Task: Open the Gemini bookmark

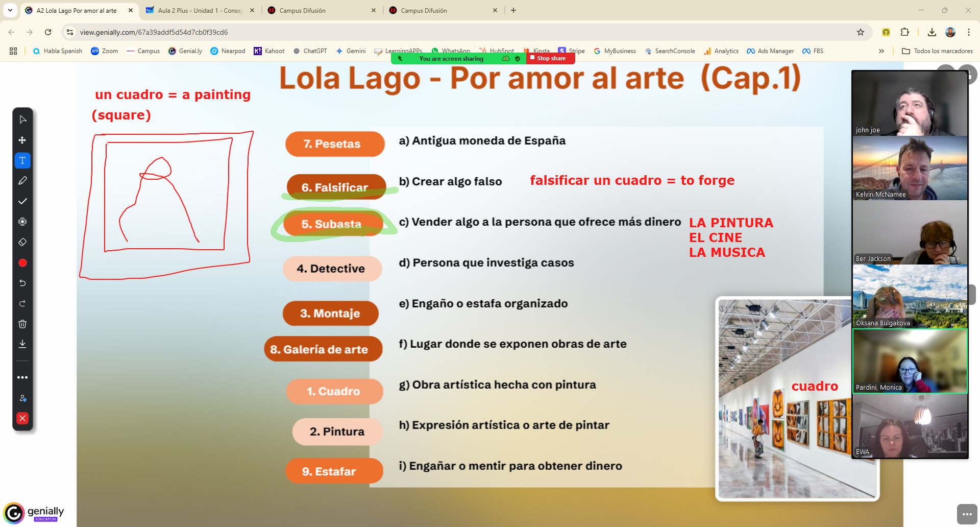Action: pyautogui.click(x=351, y=51)
